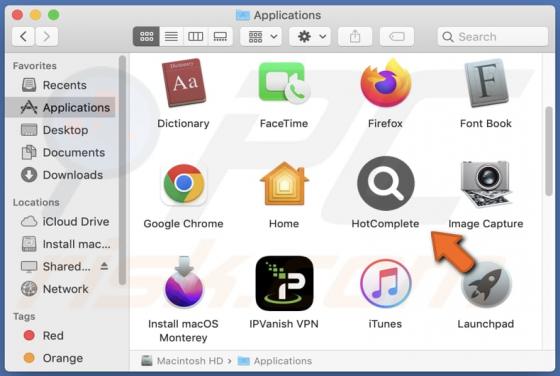The width and height of the screenshot is (560, 376).
Task: Go forward with the right chevron
Action: click(46, 36)
